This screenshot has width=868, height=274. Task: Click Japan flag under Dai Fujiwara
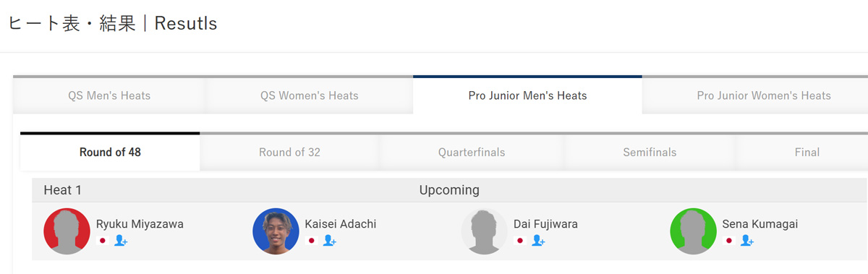tap(519, 241)
